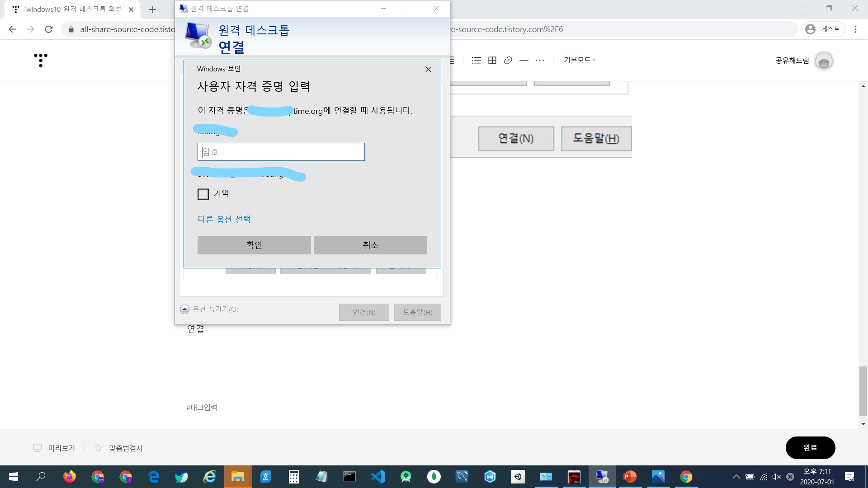Click the 확인 confirm button
The width and height of the screenshot is (868, 488).
click(x=254, y=245)
